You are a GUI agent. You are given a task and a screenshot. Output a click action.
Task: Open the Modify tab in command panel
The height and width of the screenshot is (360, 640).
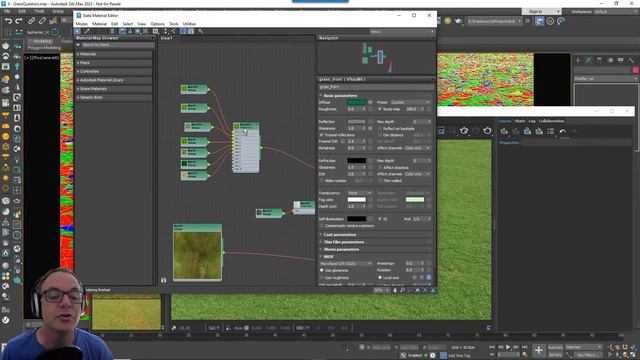click(589, 60)
